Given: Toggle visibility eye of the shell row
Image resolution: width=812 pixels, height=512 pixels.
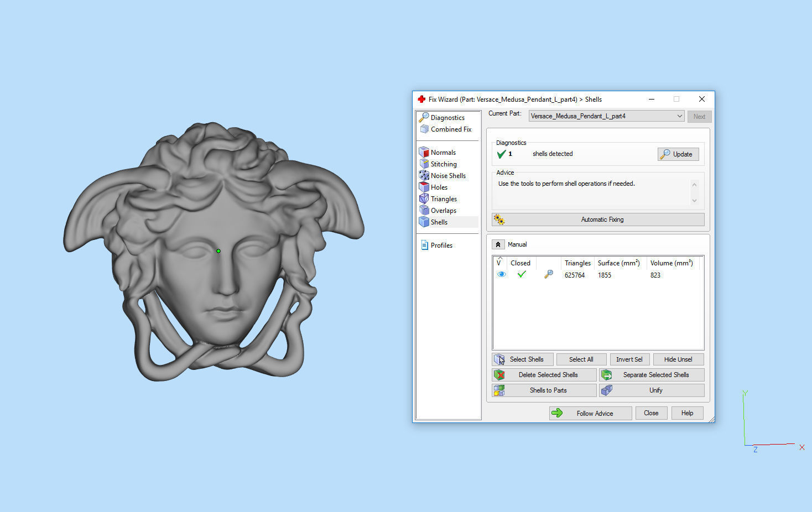Looking at the screenshot, I should (x=501, y=274).
